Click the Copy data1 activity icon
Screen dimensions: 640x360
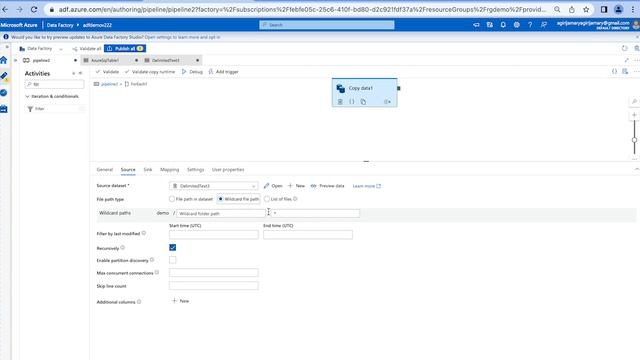click(x=340, y=88)
